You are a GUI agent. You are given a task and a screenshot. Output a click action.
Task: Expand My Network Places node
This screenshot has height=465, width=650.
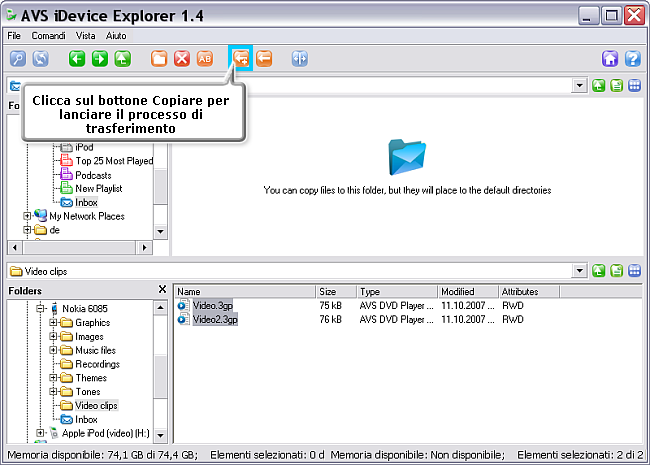(x=27, y=216)
